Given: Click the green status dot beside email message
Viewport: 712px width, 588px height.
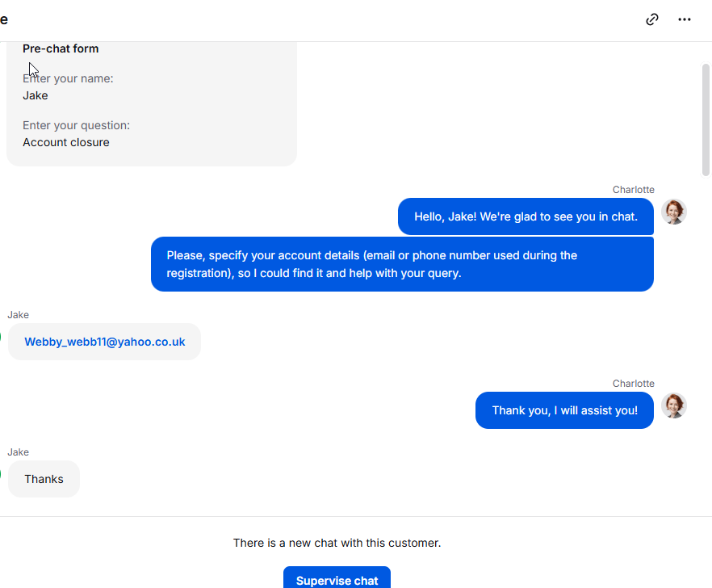Looking at the screenshot, I should 1,337.
